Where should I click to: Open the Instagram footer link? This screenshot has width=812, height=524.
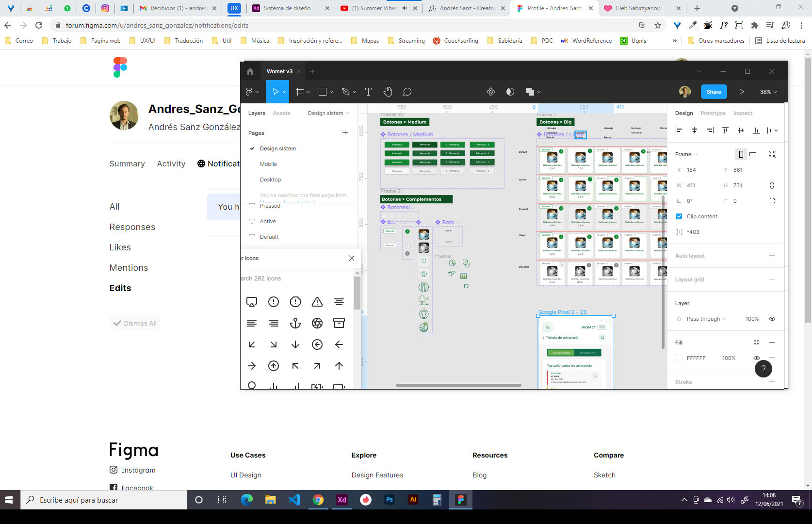(133, 470)
